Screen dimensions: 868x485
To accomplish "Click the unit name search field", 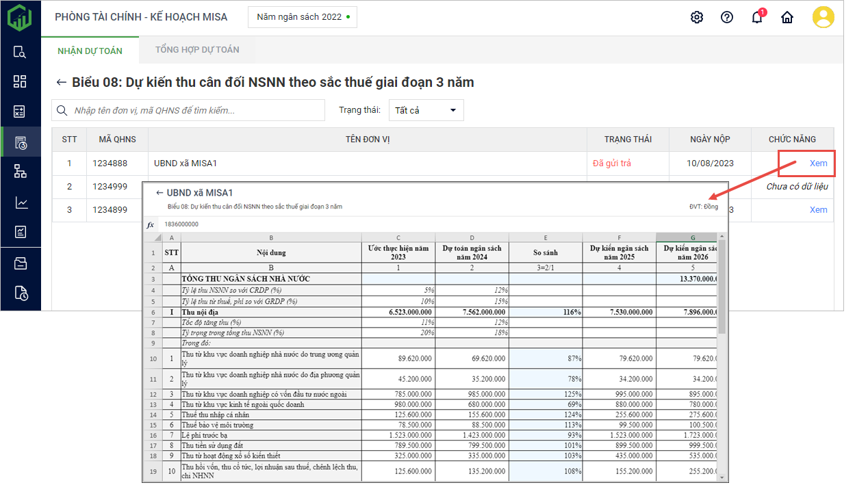I will coord(195,110).
